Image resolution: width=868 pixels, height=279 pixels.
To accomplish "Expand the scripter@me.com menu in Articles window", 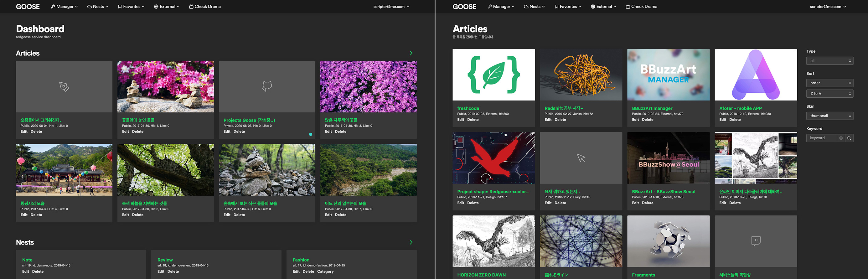I will 828,7.
